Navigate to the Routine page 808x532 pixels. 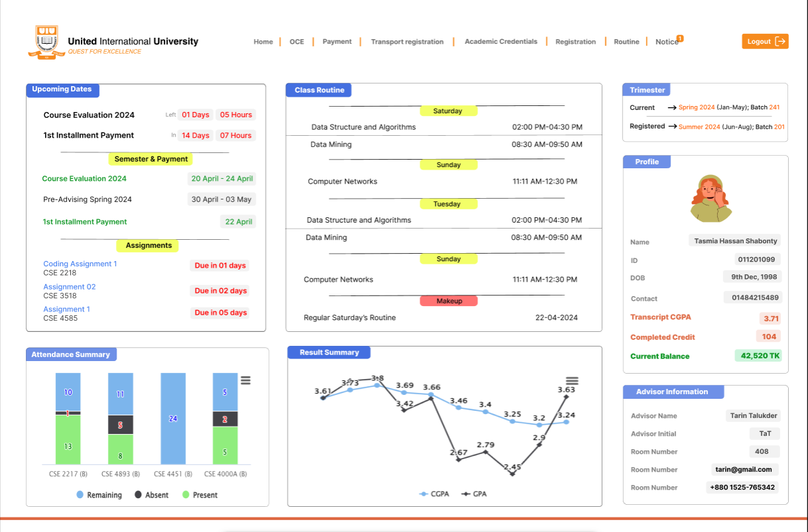click(626, 42)
